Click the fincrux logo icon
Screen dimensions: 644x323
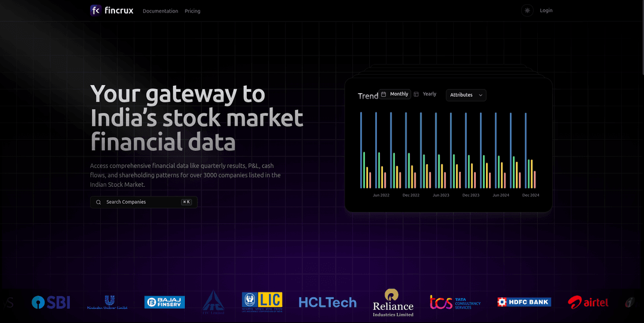(x=95, y=10)
